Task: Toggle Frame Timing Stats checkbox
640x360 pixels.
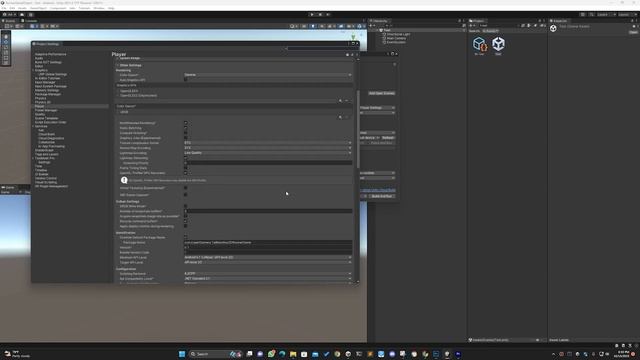Action: click(186, 168)
